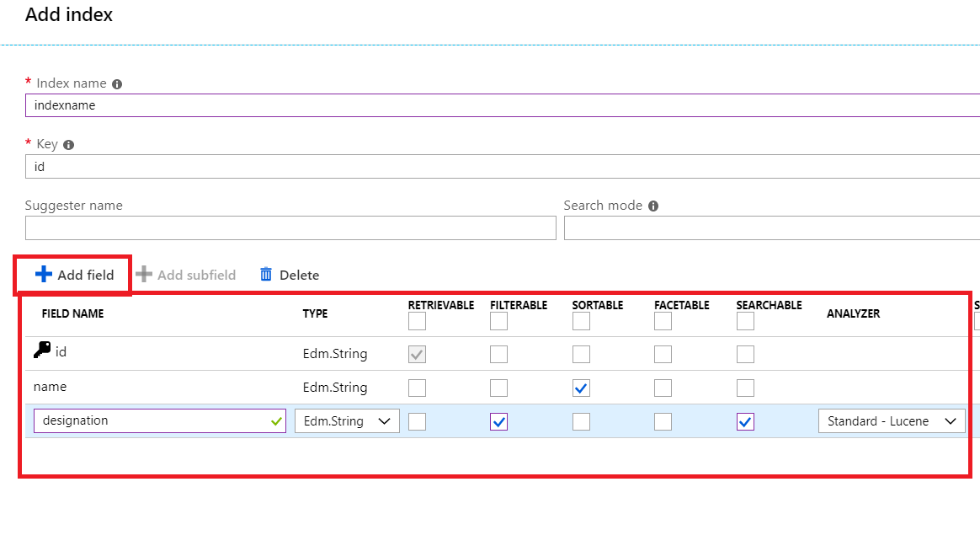
Task: Click the info icon next to Index name
Action: point(117,83)
